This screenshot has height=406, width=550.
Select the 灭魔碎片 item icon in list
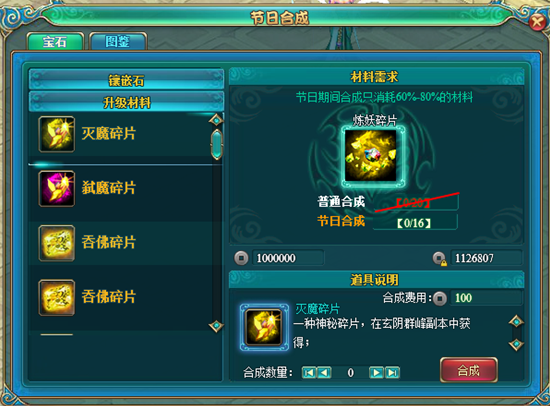tap(56, 134)
